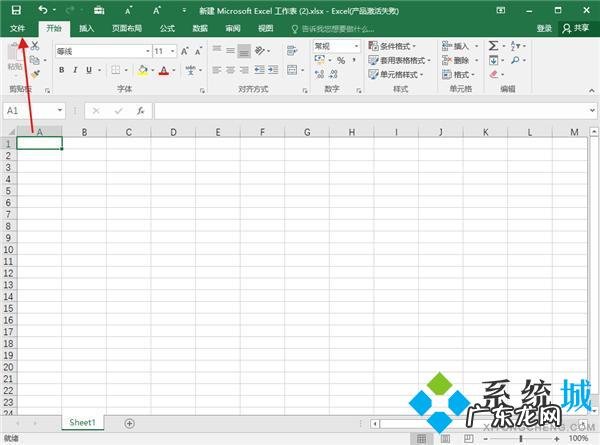The width and height of the screenshot is (600, 445).
Task: Switch to the 公式 (Formulas) tab
Action: [166, 29]
